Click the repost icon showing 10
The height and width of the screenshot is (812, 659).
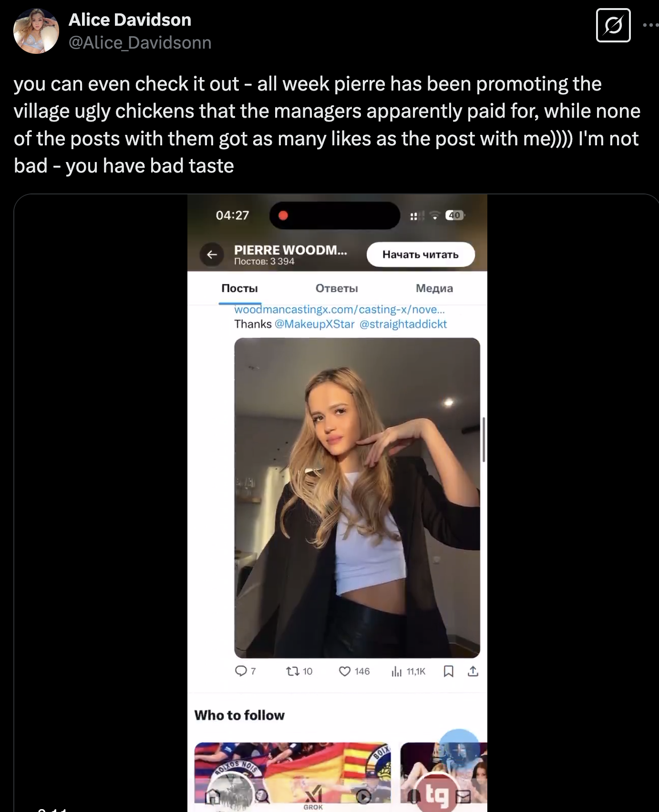coord(291,671)
